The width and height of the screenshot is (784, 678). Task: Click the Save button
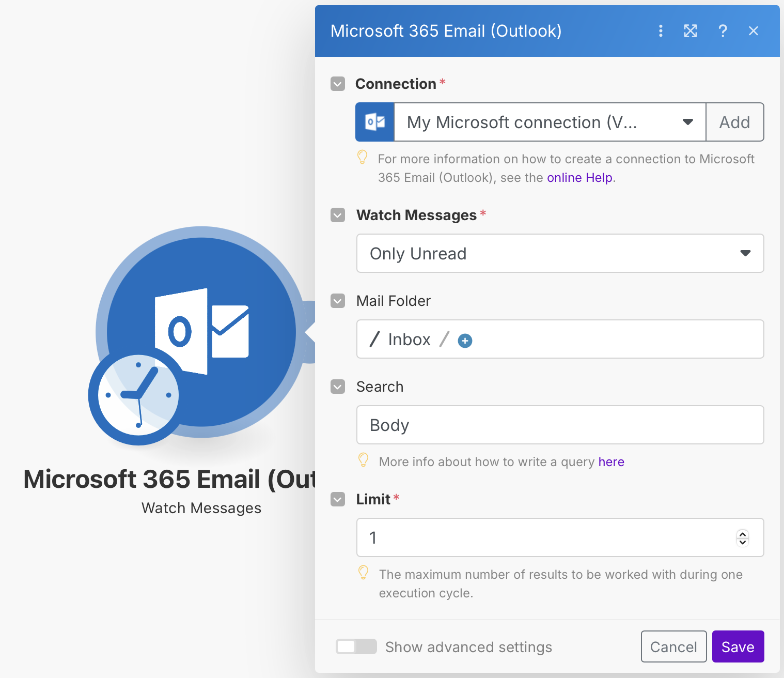coord(738,646)
